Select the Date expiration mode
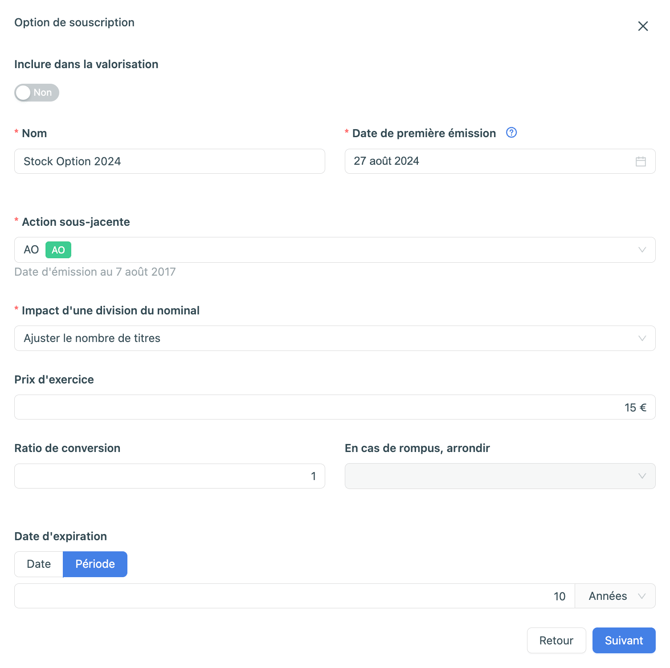 point(38,564)
